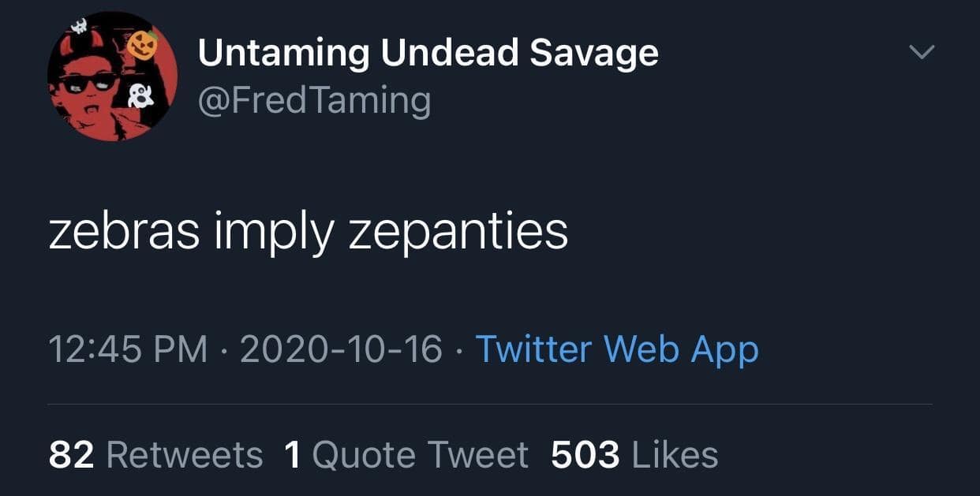This screenshot has width=980, height=496.
Task: Open the Quote Tweet list
Action: point(420,455)
